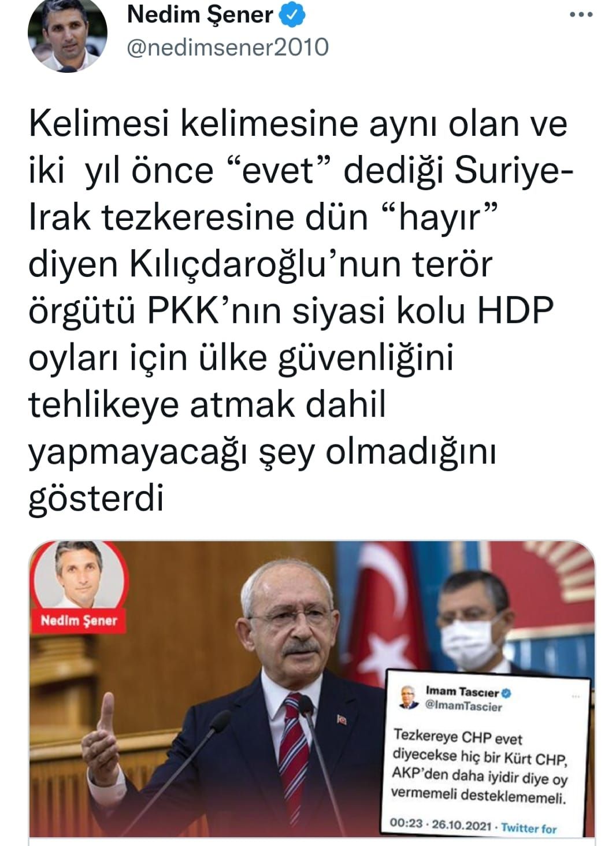Click the verified badge next to Imam Tascier
Viewport: 616px width, 846px height.
507,692
